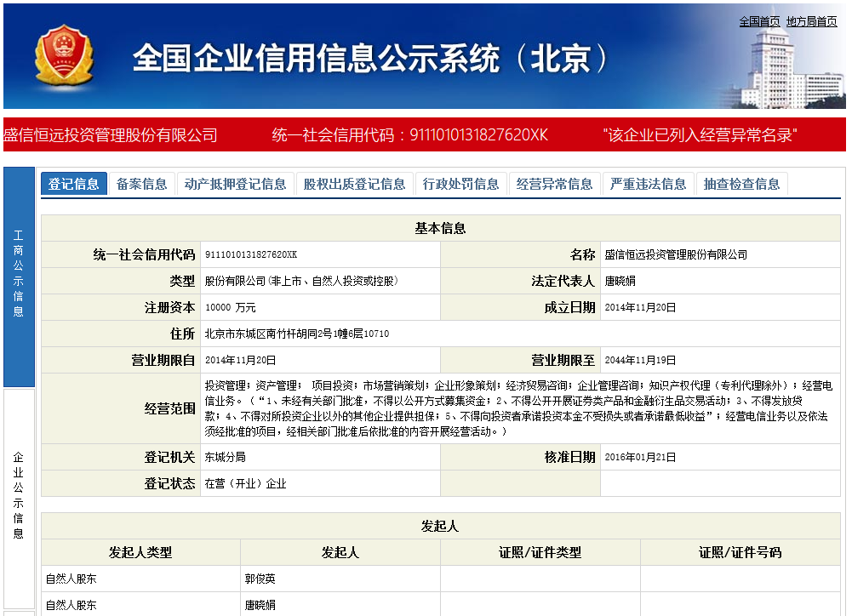Click the 核准日期 value 2016年01月21日

640,458
